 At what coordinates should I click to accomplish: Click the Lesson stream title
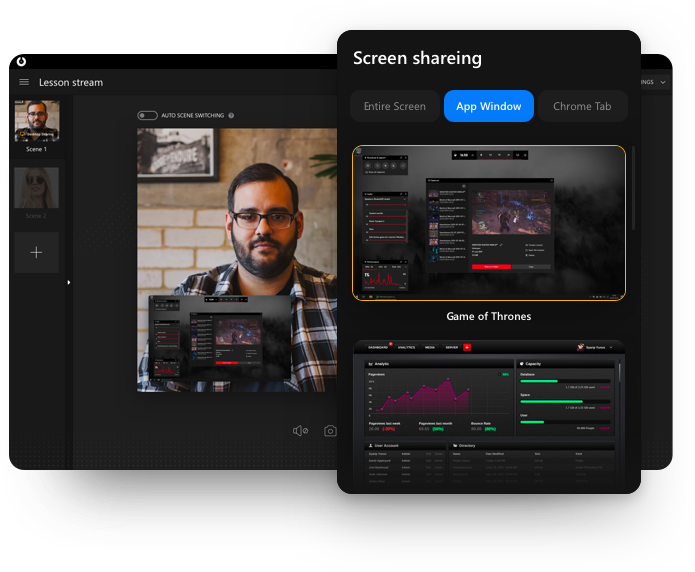click(x=71, y=82)
